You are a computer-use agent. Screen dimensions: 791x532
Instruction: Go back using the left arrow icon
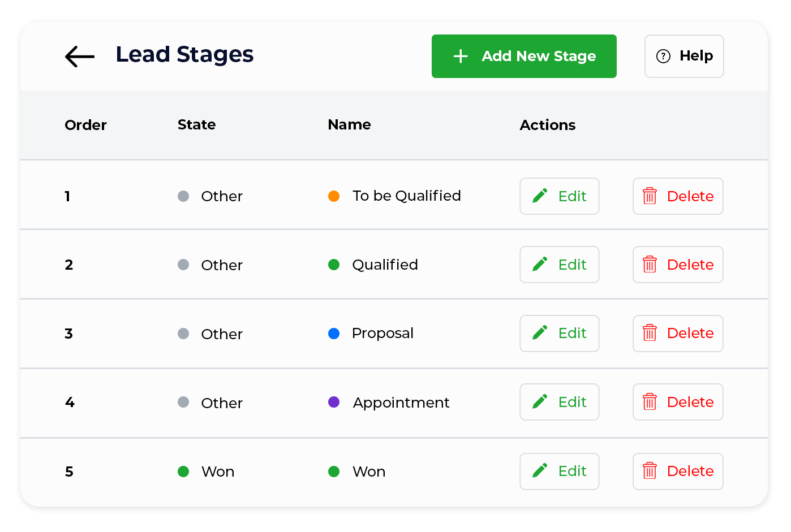pyautogui.click(x=80, y=57)
